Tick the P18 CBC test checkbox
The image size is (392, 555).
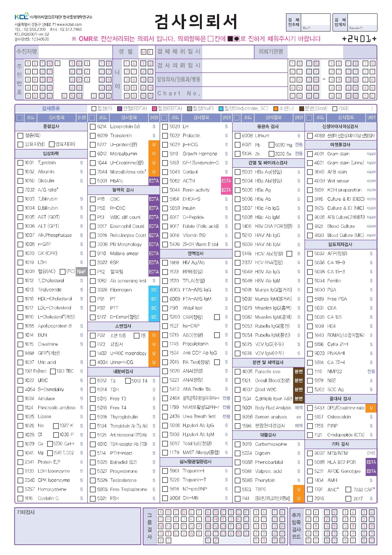click(x=93, y=199)
